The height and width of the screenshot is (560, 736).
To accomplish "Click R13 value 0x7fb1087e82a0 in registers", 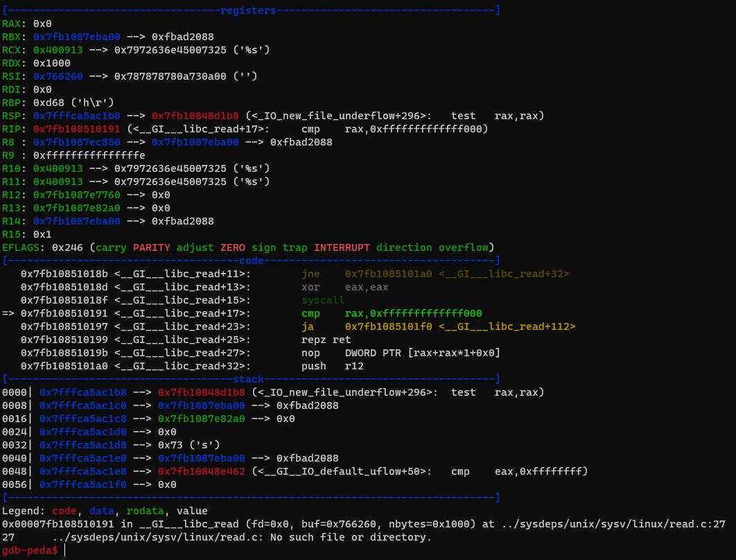I will click(x=76, y=207).
